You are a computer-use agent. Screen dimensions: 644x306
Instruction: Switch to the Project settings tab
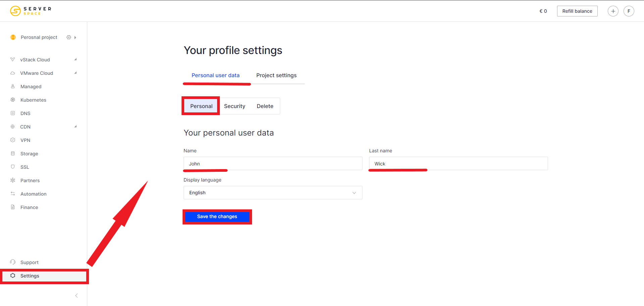tap(276, 75)
